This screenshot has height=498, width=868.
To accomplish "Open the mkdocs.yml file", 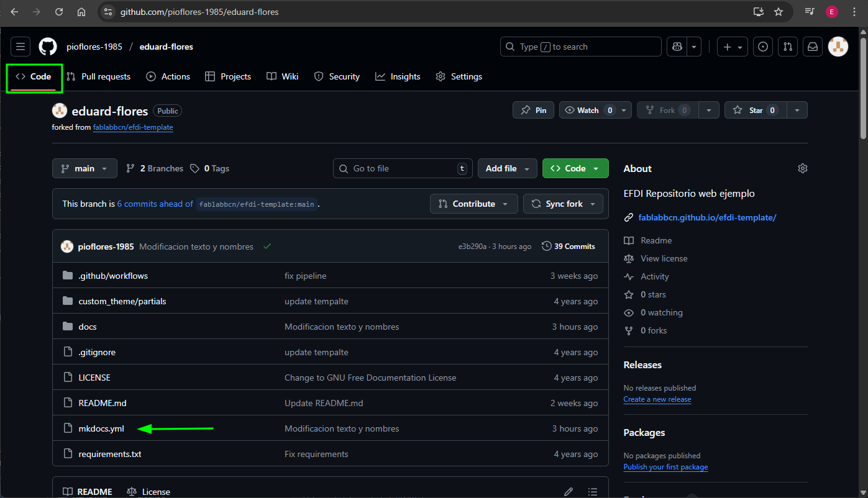I will pos(101,428).
